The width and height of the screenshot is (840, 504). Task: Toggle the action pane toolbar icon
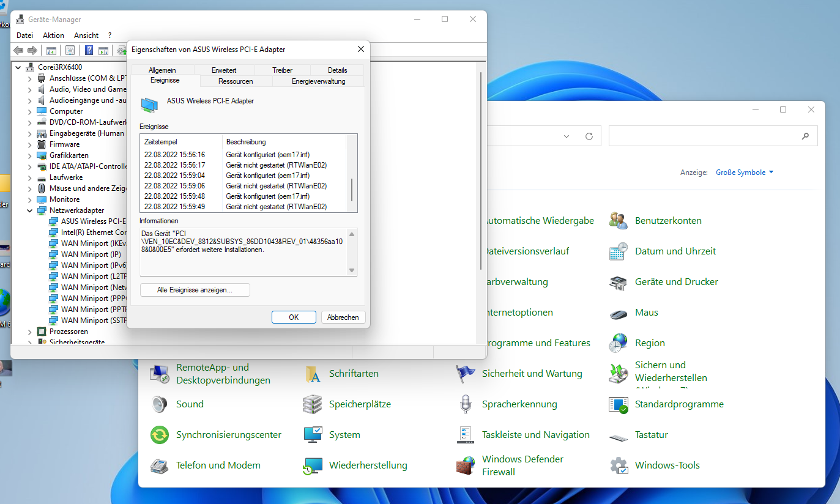pos(104,50)
